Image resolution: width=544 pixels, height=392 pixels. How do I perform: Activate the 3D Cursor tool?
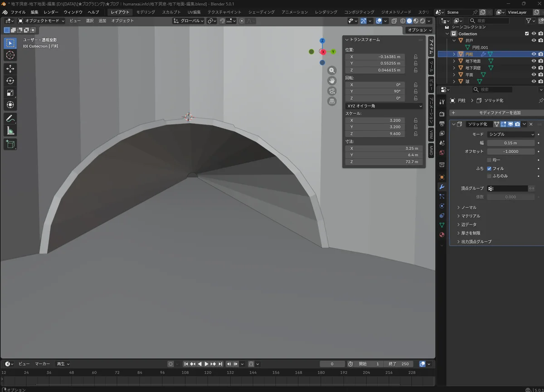(10, 55)
